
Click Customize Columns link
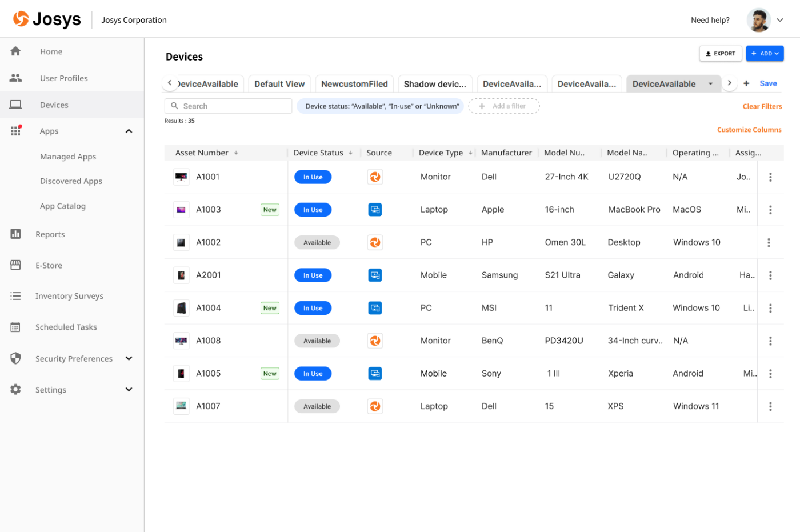pos(749,130)
